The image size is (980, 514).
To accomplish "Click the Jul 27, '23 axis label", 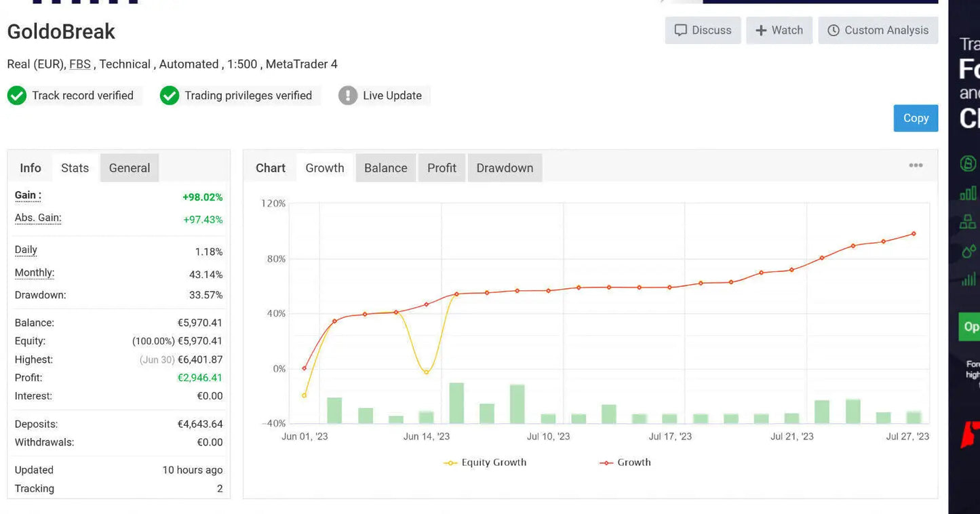I will coord(907,437).
